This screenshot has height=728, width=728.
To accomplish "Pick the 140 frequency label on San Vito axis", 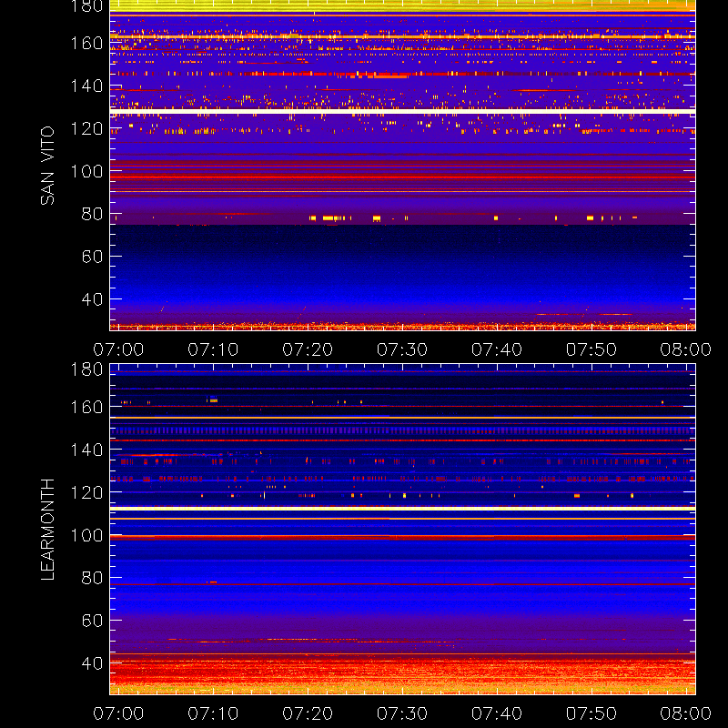I will coord(86,86).
